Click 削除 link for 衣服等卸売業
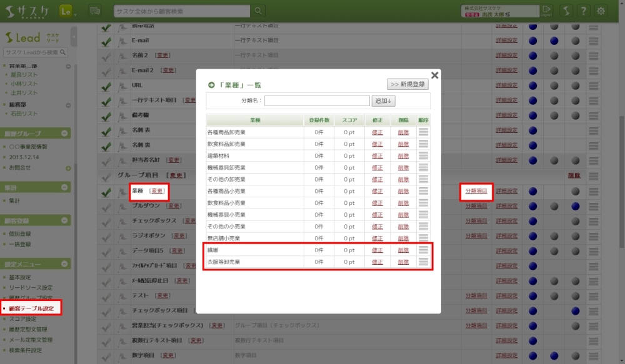This screenshot has height=364, width=625. tap(403, 262)
